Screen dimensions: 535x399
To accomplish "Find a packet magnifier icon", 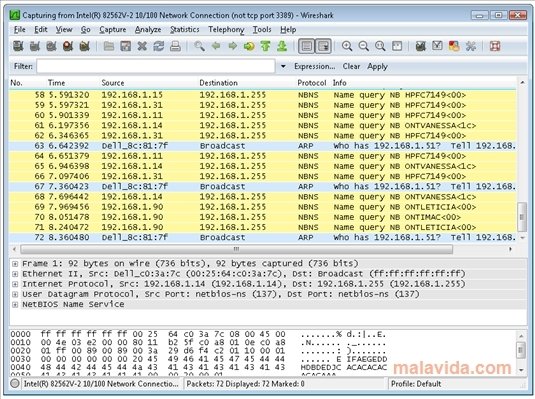I will (199, 46).
